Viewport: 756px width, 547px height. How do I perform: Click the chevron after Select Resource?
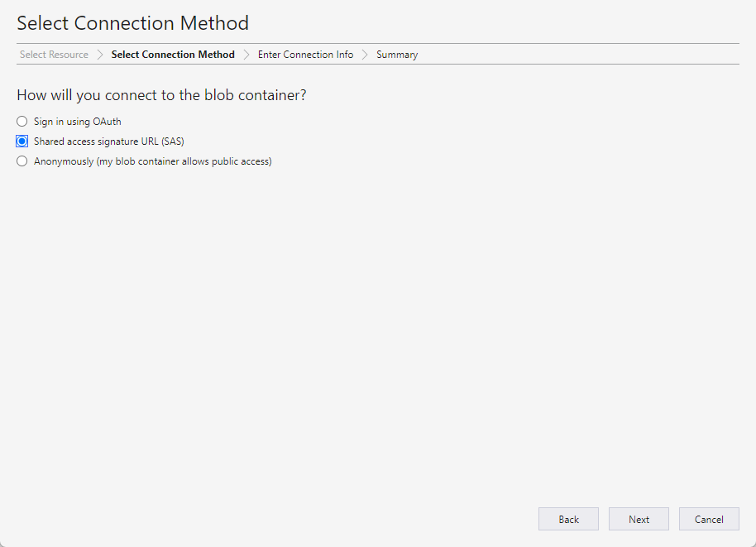[x=100, y=55]
